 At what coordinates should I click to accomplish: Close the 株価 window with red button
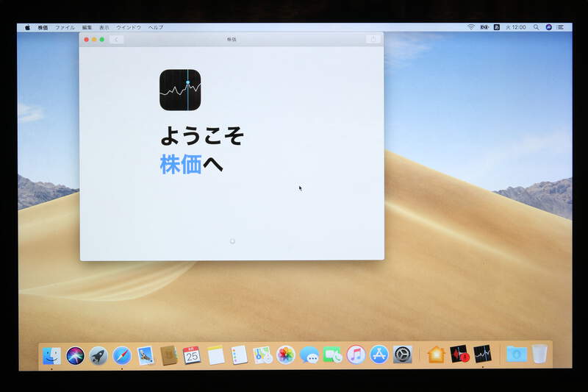tap(87, 40)
